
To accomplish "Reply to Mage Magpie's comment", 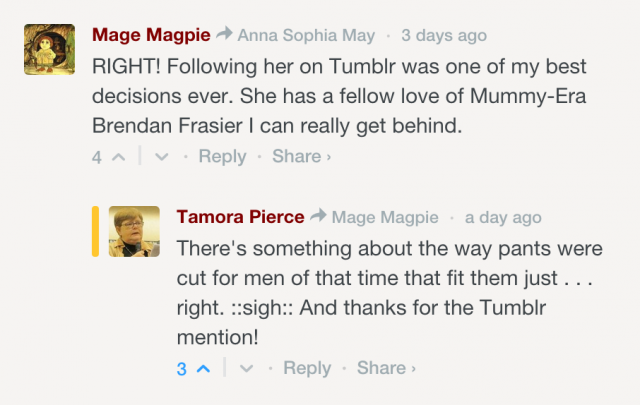I will pos(222,157).
